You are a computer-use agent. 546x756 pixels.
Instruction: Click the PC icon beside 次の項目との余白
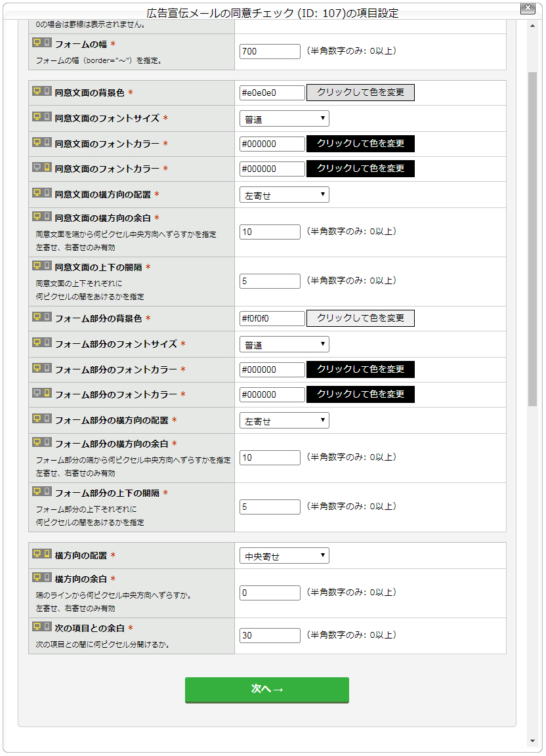pos(37,626)
